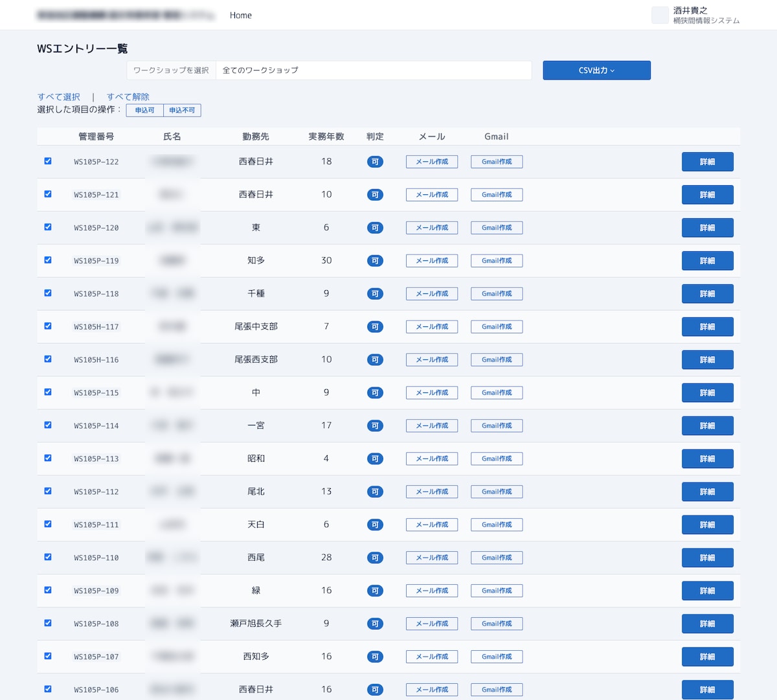The image size is (777, 700).
Task: Click the 可 badge for WS105P-122
Action: (375, 162)
